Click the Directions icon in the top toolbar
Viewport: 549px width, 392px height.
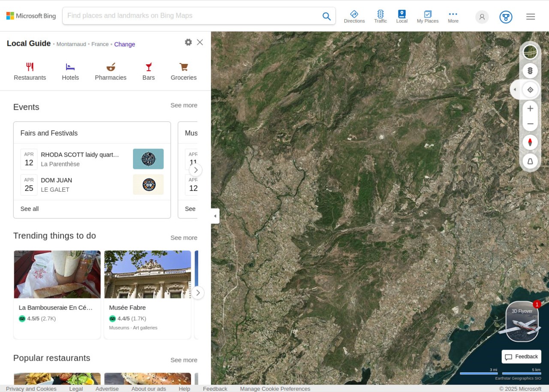[x=354, y=16]
